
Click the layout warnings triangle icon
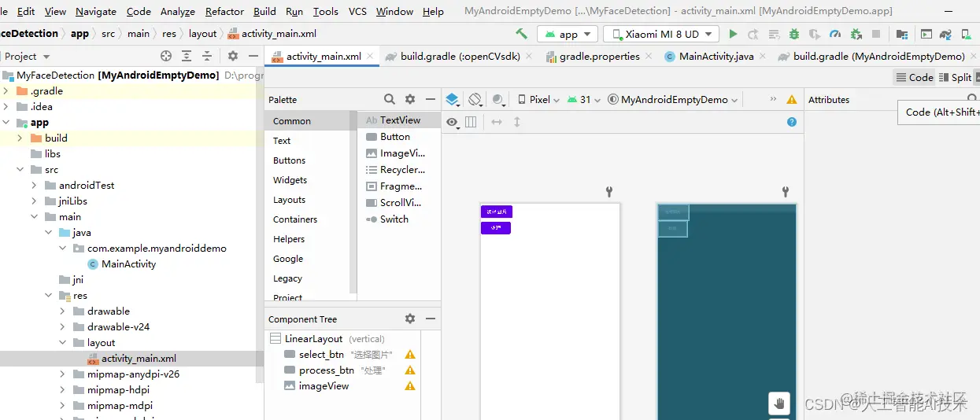(792, 100)
